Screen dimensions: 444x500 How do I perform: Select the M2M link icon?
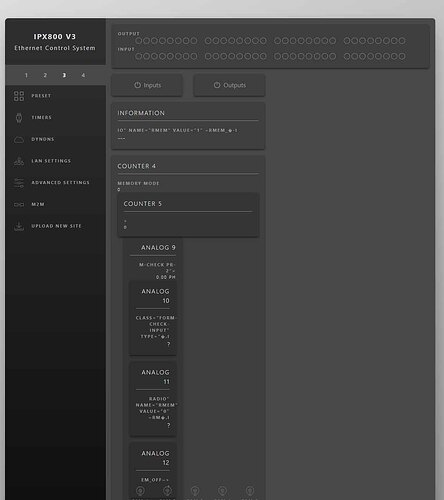[19, 204]
